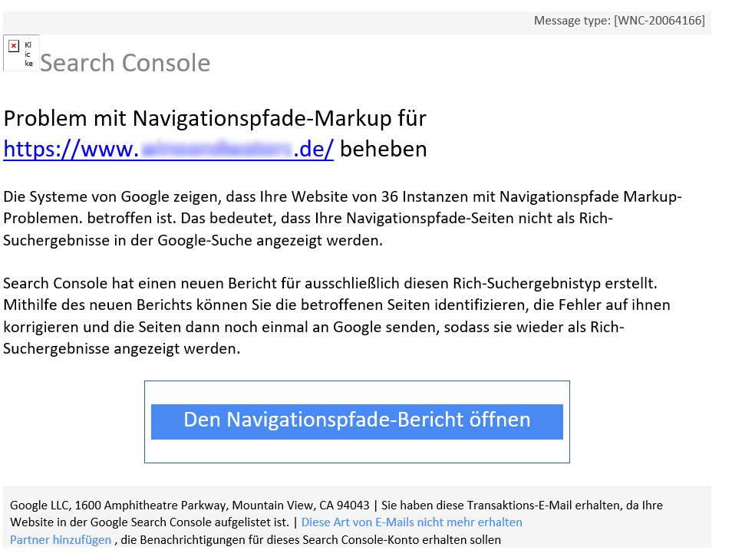Image resolution: width=732 pixels, height=560 pixels.
Task: Click the 'Search Console' header text
Action: (x=125, y=63)
